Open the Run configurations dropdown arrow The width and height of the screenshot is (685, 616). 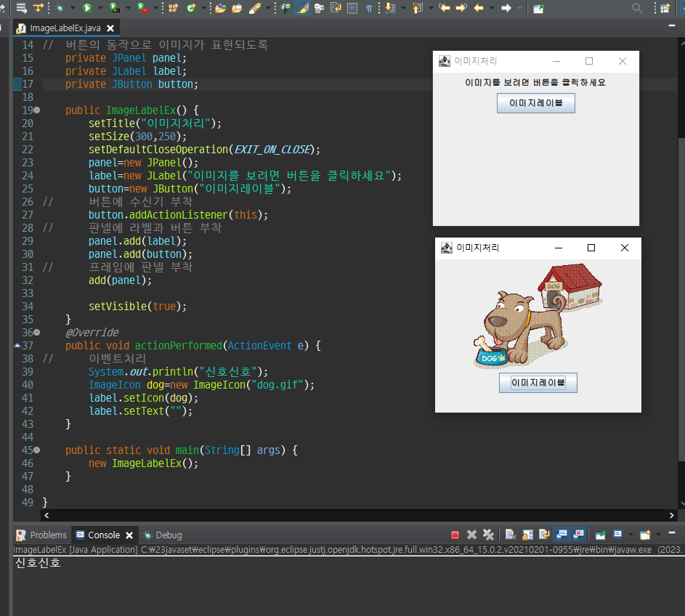[x=100, y=8]
